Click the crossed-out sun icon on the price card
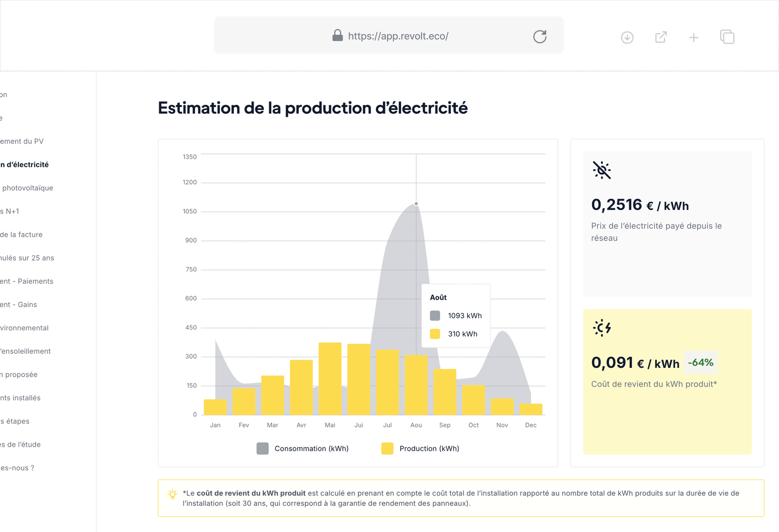Viewport: 779px width, 532px height. click(x=602, y=170)
